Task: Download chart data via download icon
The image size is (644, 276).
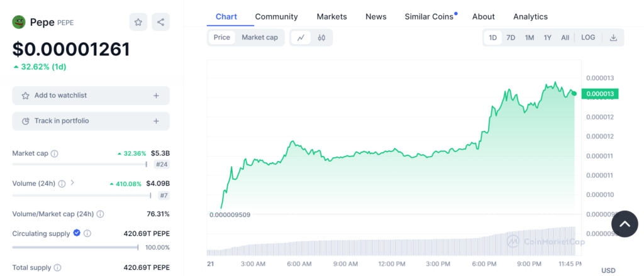Action: [613, 37]
